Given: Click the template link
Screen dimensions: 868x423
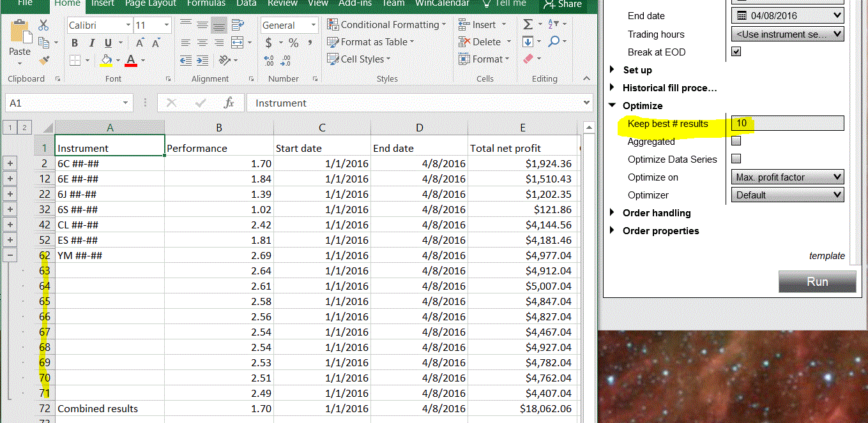Looking at the screenshot, I should (826, 256).
